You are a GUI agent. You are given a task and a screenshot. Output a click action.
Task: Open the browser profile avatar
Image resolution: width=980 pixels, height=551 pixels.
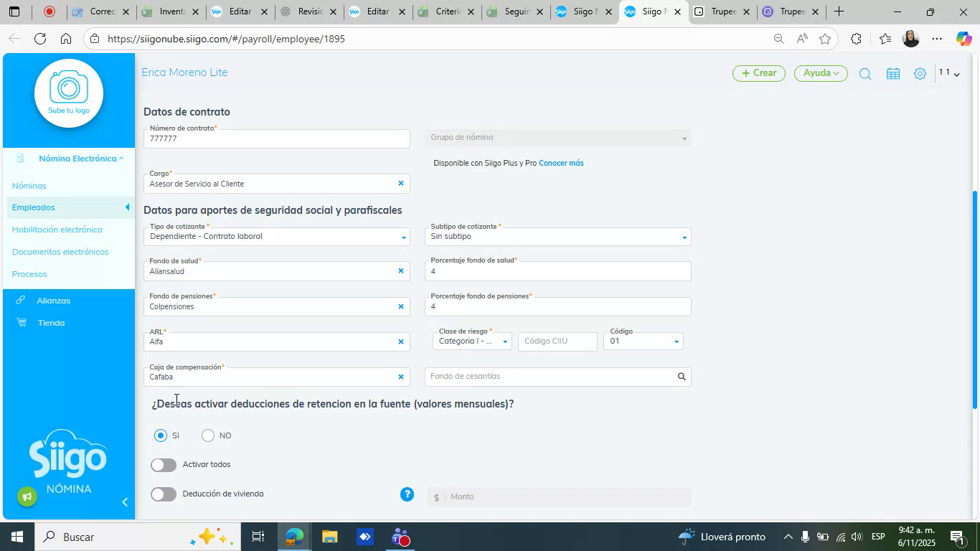[910, 39]
